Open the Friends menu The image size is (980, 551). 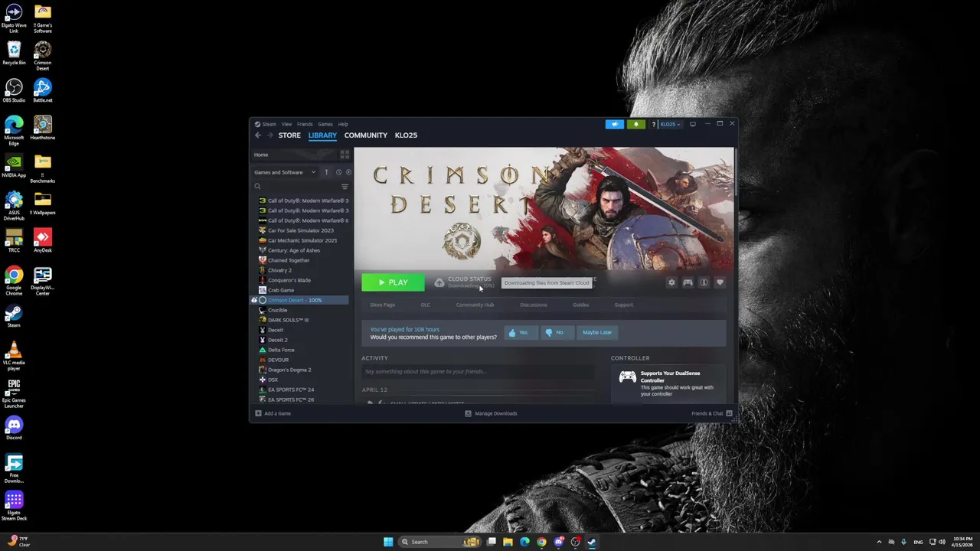click(305, 124)
